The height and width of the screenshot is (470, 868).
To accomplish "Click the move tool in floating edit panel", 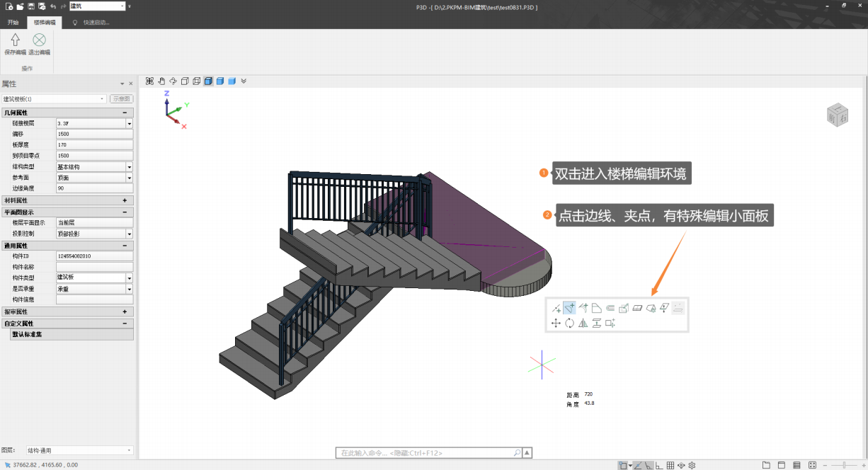I will tap(556, 323).
